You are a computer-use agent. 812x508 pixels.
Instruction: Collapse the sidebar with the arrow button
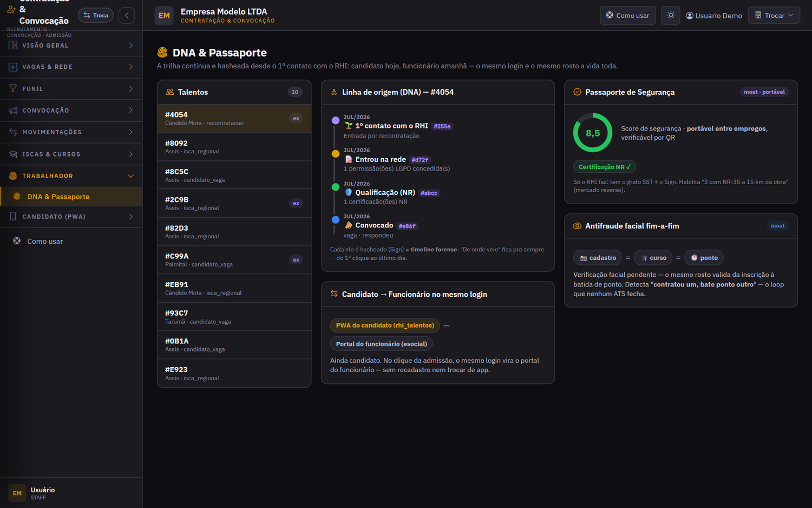[x=127, y=15]
